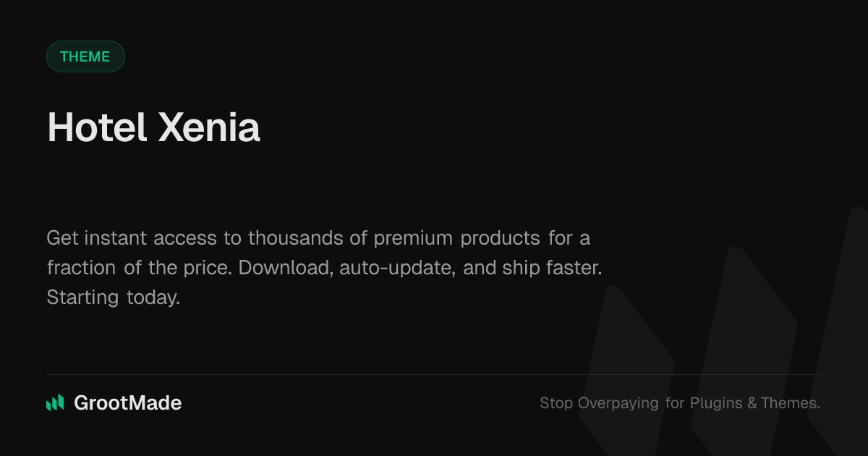
Task: Click the horizontal divider line above the footer
Action: pyautogui.click(x=434, y=374)
